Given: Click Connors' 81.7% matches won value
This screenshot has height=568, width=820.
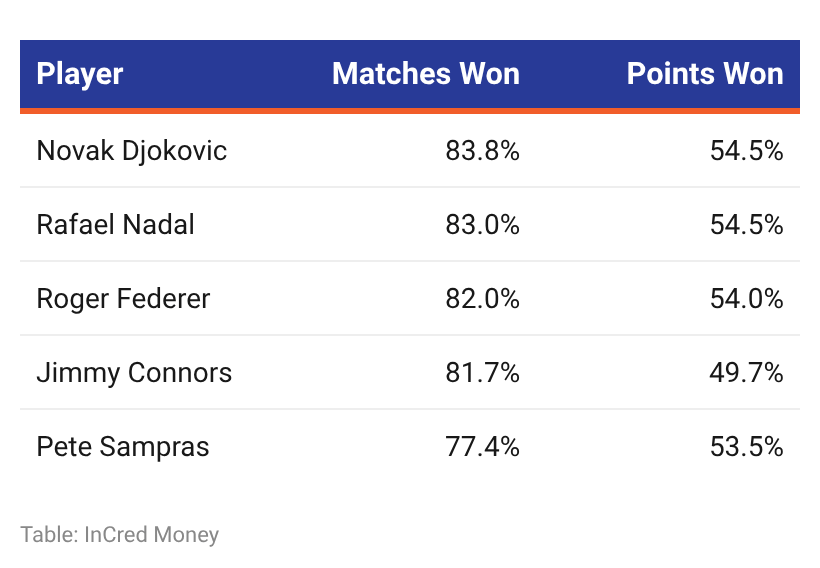Looking at the screenshot, I should [482, 373].
